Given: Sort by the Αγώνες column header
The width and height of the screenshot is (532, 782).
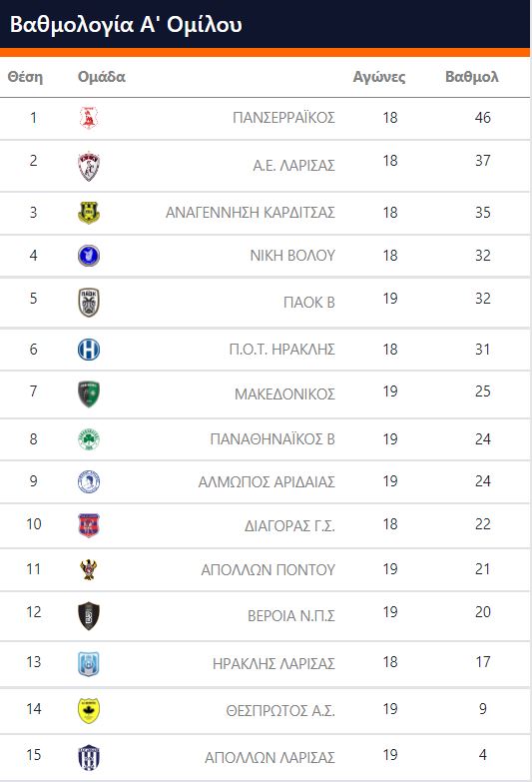Looking at the screenshot, I should point(379,77).
